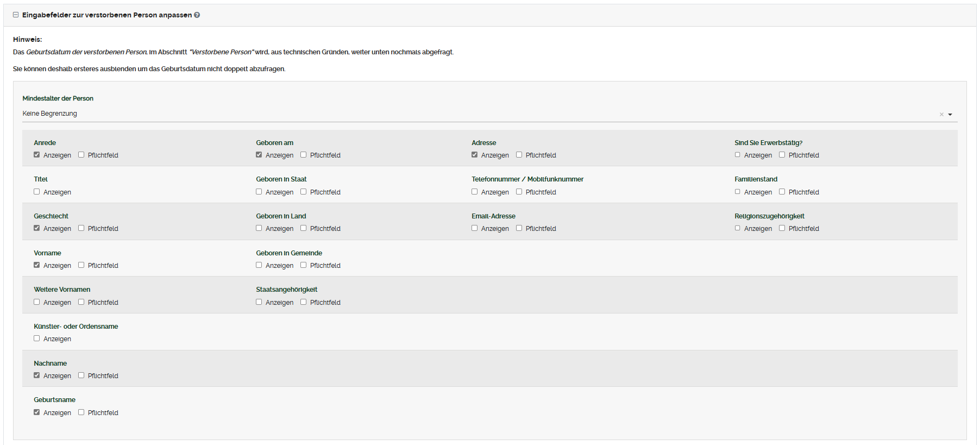
Task: Enable Anzeigen for Staatsangehörigkeit
Action: click(x=259, y=302)
